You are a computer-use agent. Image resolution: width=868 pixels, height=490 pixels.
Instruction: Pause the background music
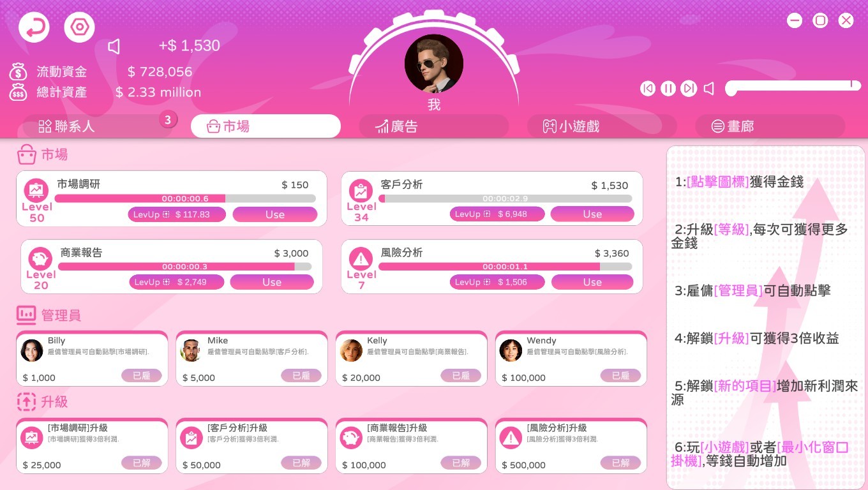(668, 89)
